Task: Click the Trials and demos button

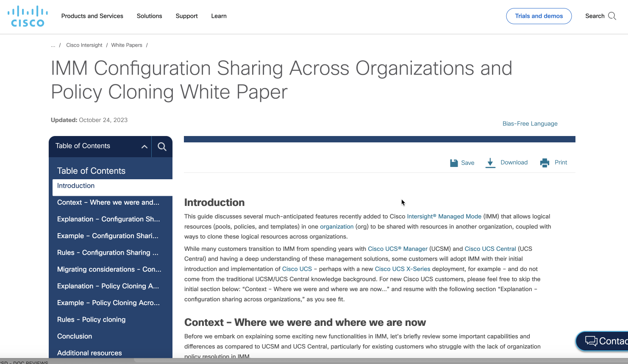Action: click(539, 16)
